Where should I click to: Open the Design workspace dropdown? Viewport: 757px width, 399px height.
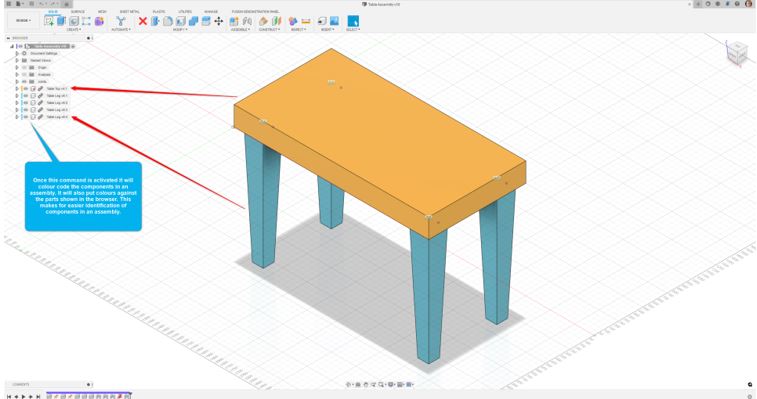click(23, 20)
